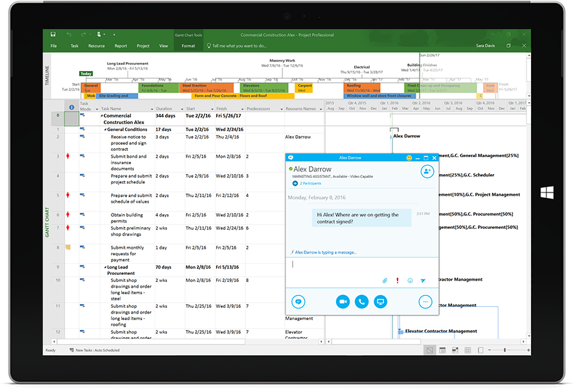Viewport: 575px width, 392px height.
Task: Invite more people with the add participant icon
Action: [x=427, y=171]
